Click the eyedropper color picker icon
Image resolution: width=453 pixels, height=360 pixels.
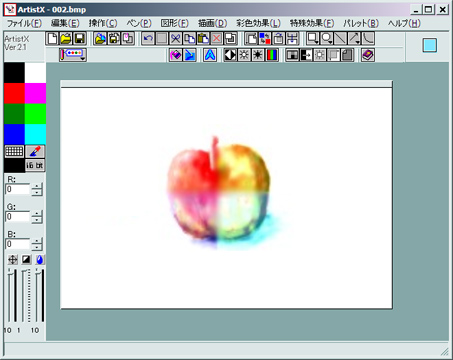tap(35, 152)
